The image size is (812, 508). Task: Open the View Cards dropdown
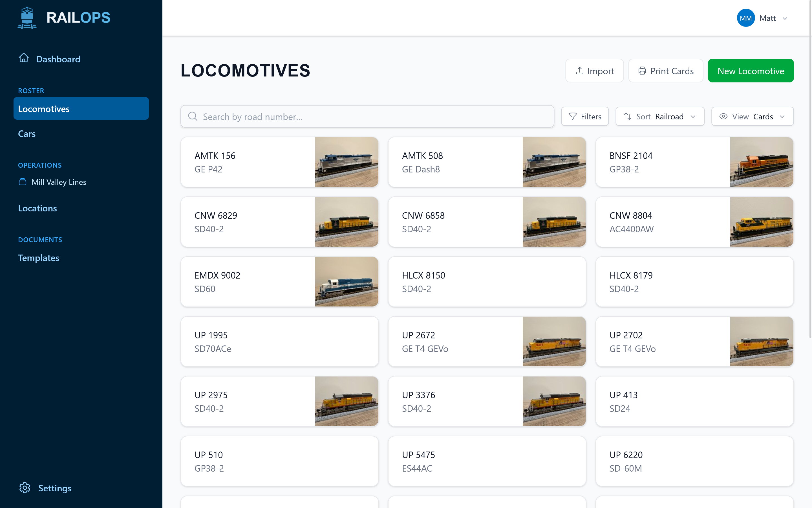(752, 116)
